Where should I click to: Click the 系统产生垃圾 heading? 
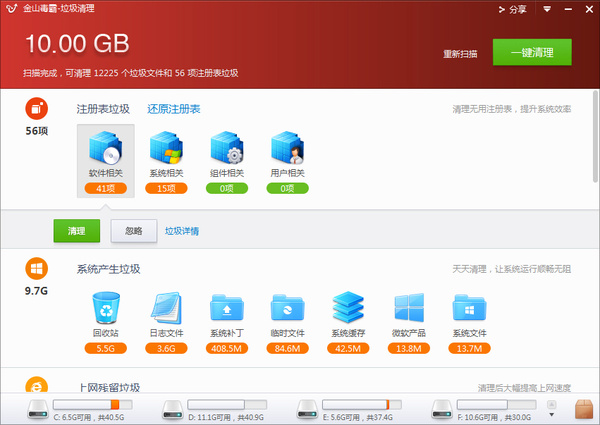tap(108, 269)
